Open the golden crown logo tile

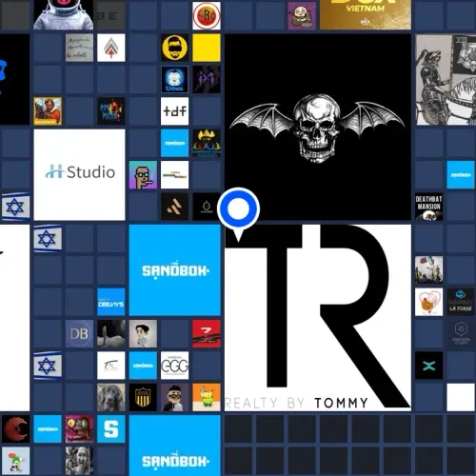click(207, 143)
